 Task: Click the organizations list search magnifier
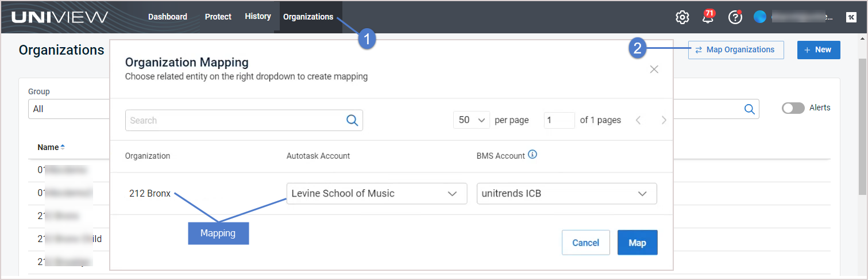(x=749, y=109)
